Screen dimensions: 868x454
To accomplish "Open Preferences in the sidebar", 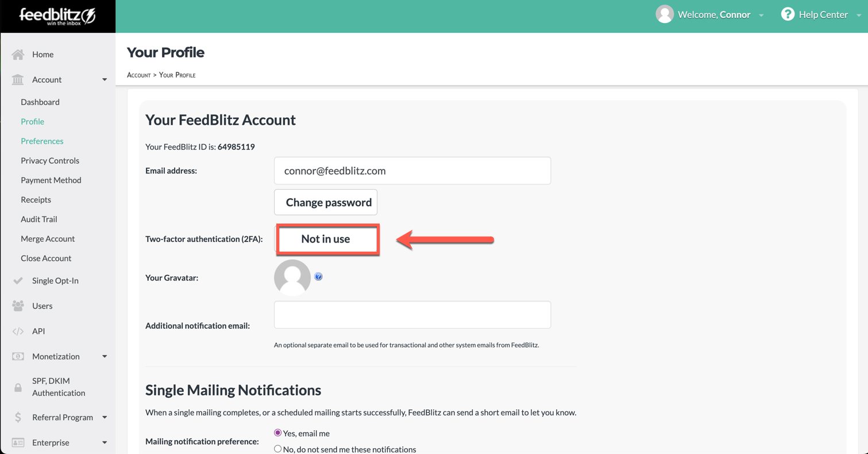I will click(x=42, y=141).
